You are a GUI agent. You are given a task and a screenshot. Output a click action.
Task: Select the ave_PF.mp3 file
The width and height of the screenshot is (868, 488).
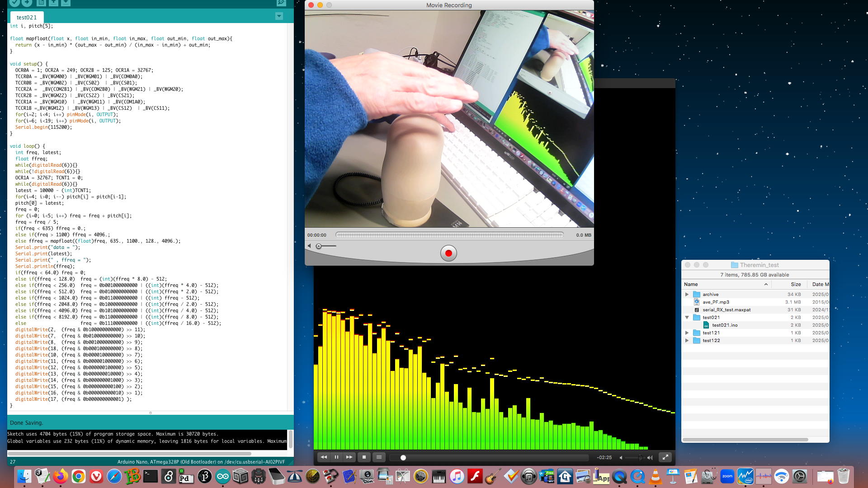tap(716, 302)
